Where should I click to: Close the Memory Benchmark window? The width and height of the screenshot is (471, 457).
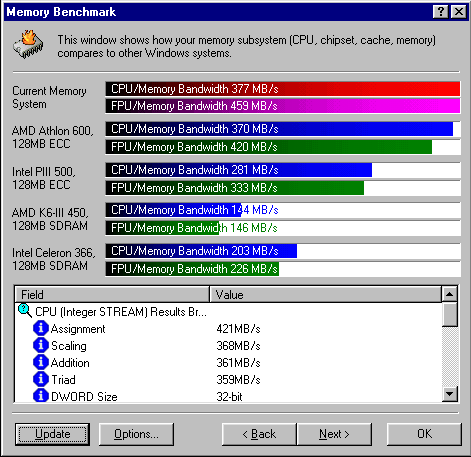pos(459,12)
